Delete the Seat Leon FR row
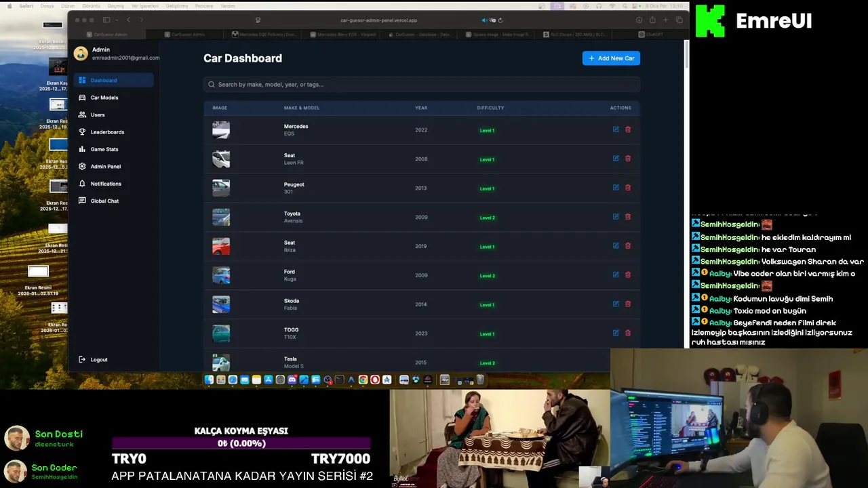This screenshot has width=868, height=488. [628, 159]
